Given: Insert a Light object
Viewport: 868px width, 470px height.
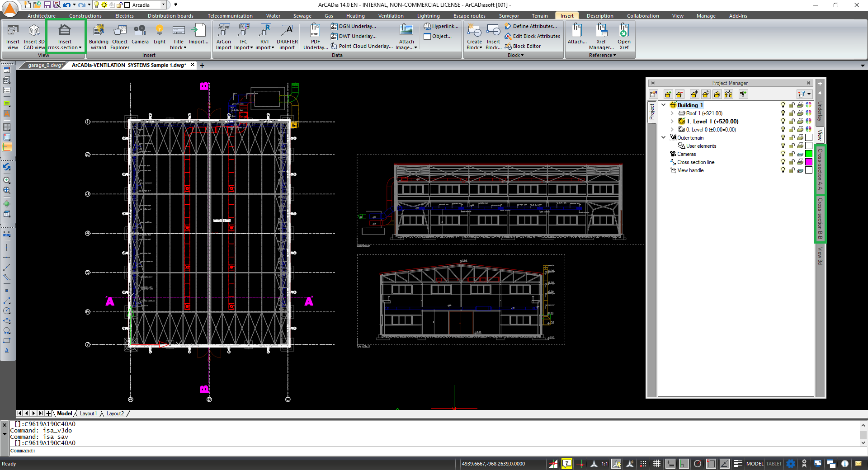Looking at the screenshot, I should [x=160, y=34].
